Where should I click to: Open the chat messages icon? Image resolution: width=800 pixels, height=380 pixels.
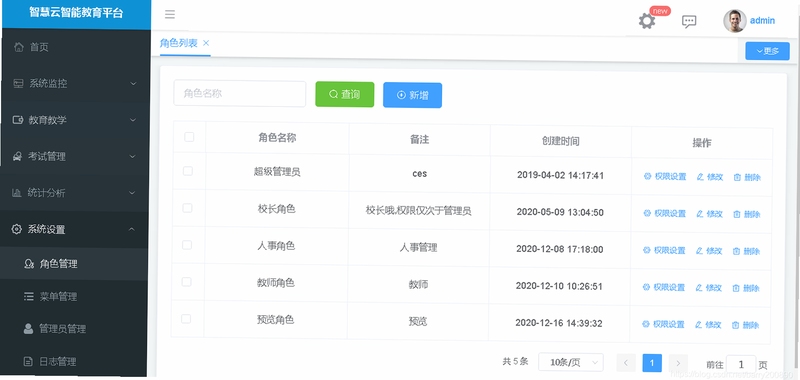(x=689, y=21)
